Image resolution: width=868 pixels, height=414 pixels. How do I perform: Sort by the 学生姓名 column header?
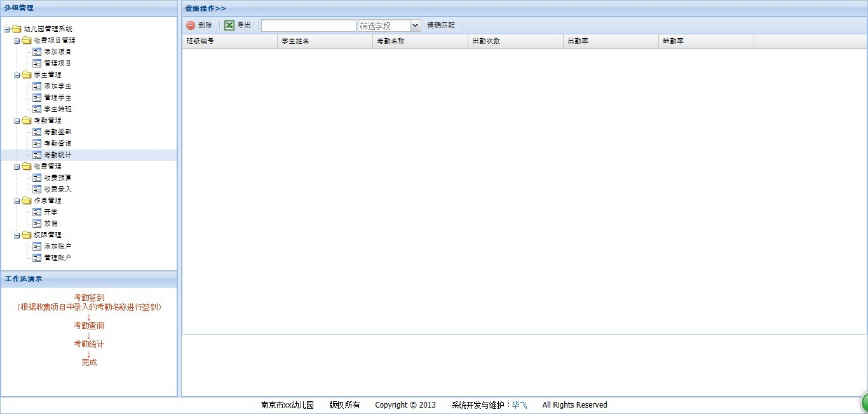[x=295, y=41]
